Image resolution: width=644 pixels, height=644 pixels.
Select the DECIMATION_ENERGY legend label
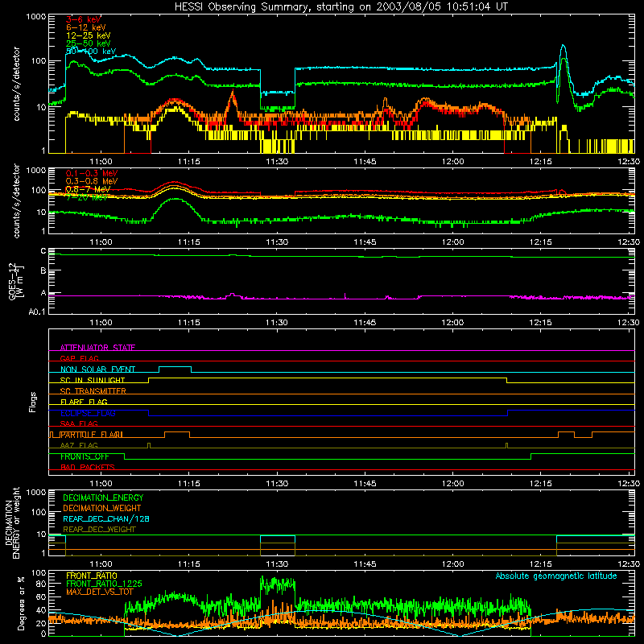click(x=103, y=497)
